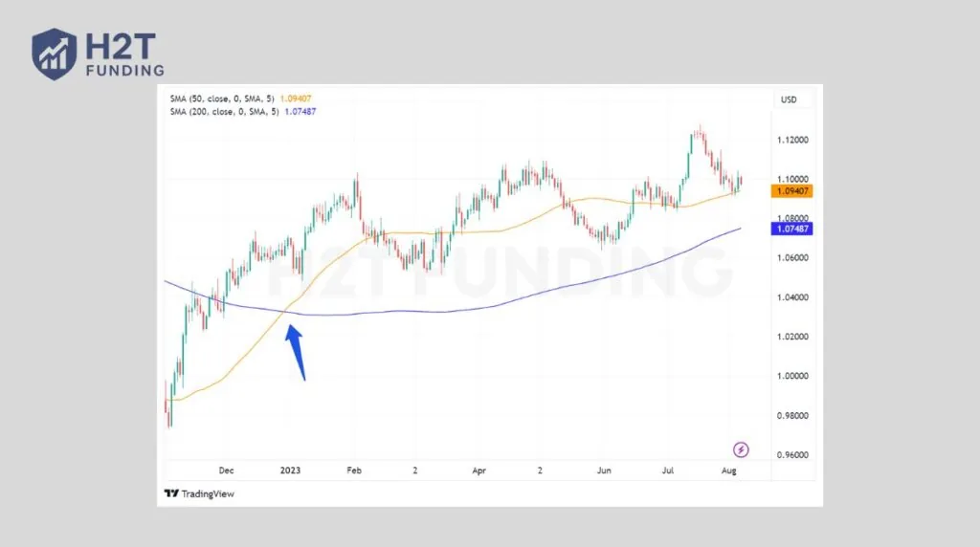Image resolution: width=980 pixels, height=547 pixels.
Task: Click the Jun date label
Action: (604, 470)
